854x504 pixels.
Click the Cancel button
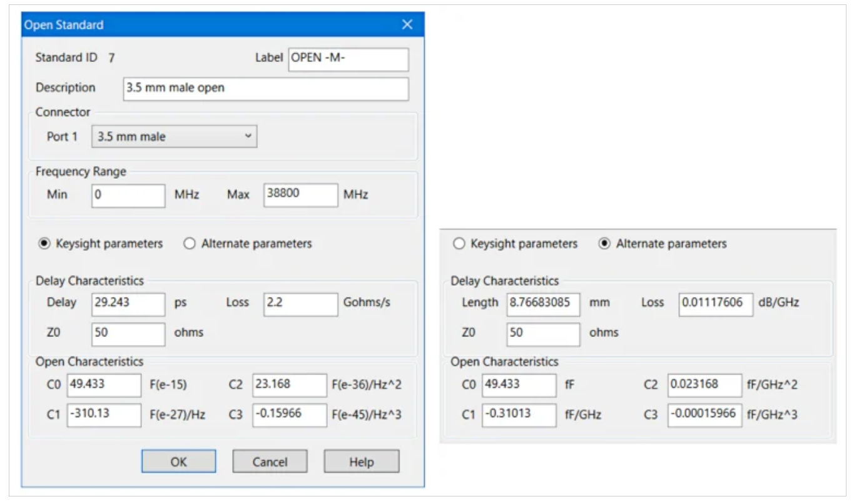pyautogui.click(x=270, y=461)
